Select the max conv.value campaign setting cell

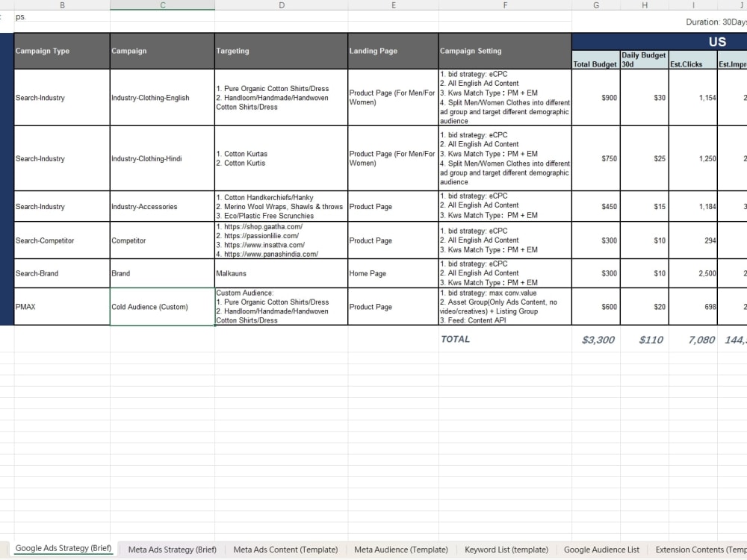(x=505, y=307)
